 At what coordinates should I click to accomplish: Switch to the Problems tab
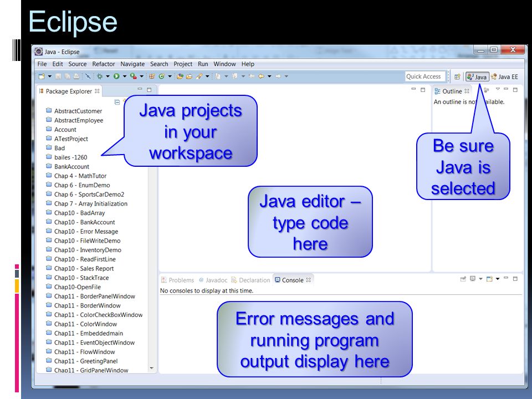tap(177, 280)
